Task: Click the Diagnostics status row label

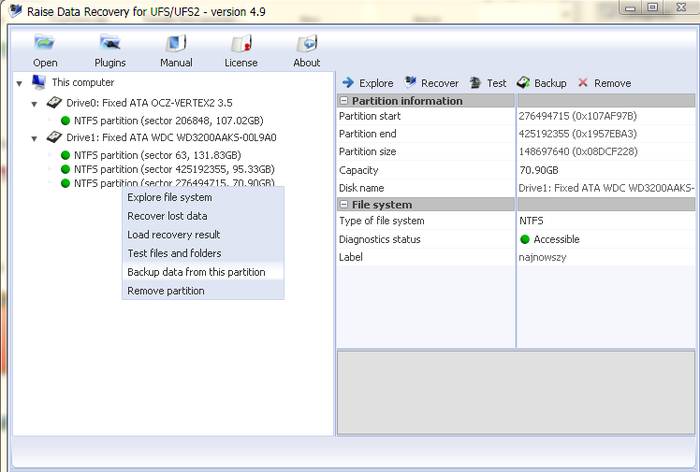Action: click(x=379, y=239)
